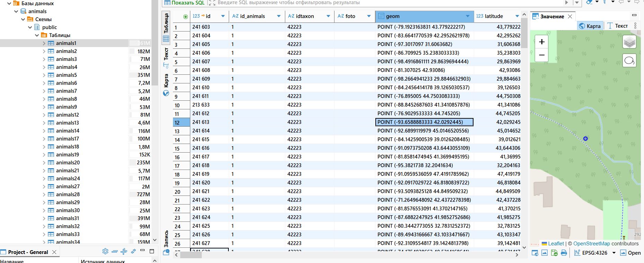
Task: Close the Значение panel tab
Action: (x=570, y=16)
